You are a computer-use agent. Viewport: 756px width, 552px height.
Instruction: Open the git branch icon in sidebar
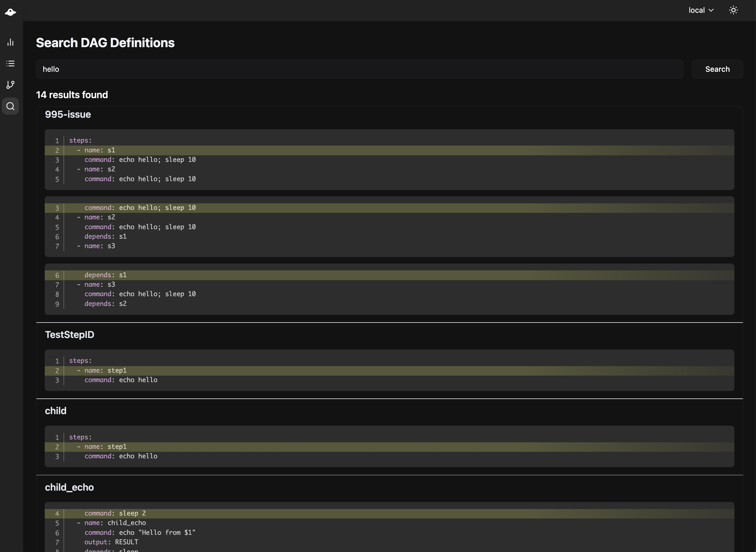tap(10, 84)
